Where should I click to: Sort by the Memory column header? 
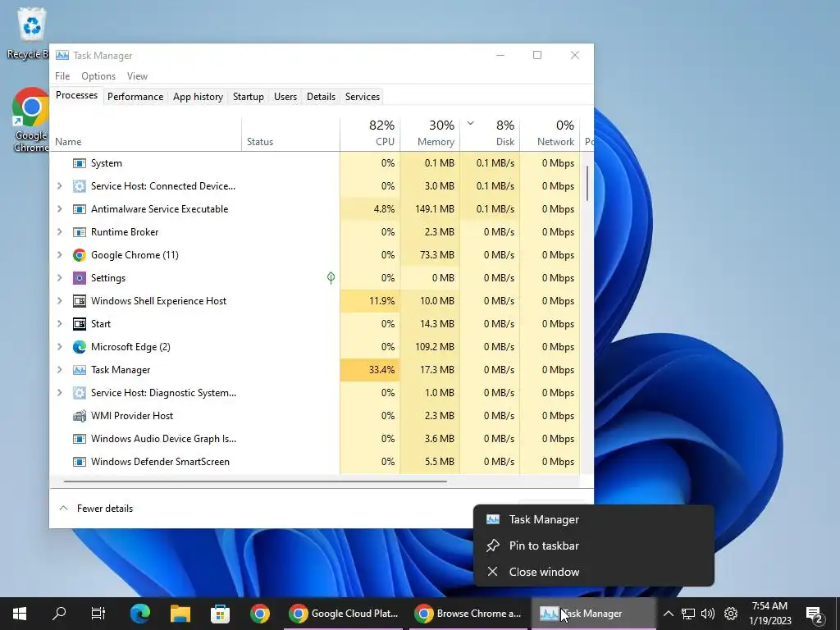[430, 132]
